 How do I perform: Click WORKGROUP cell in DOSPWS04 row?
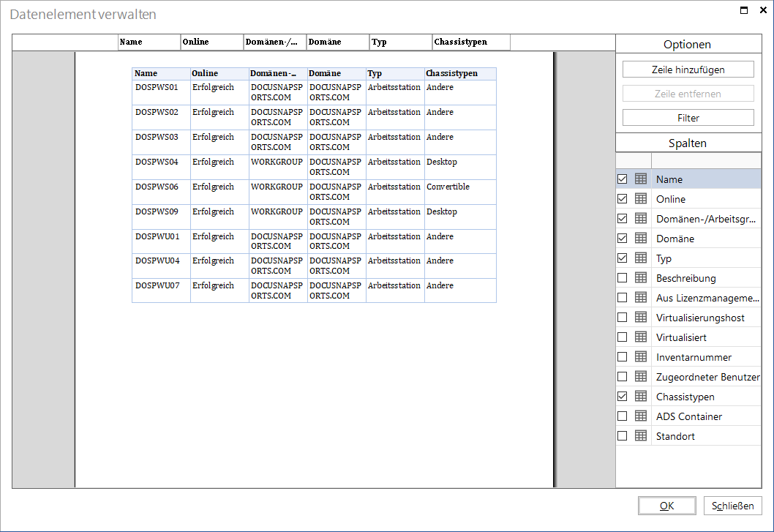(x=278, y=167)
